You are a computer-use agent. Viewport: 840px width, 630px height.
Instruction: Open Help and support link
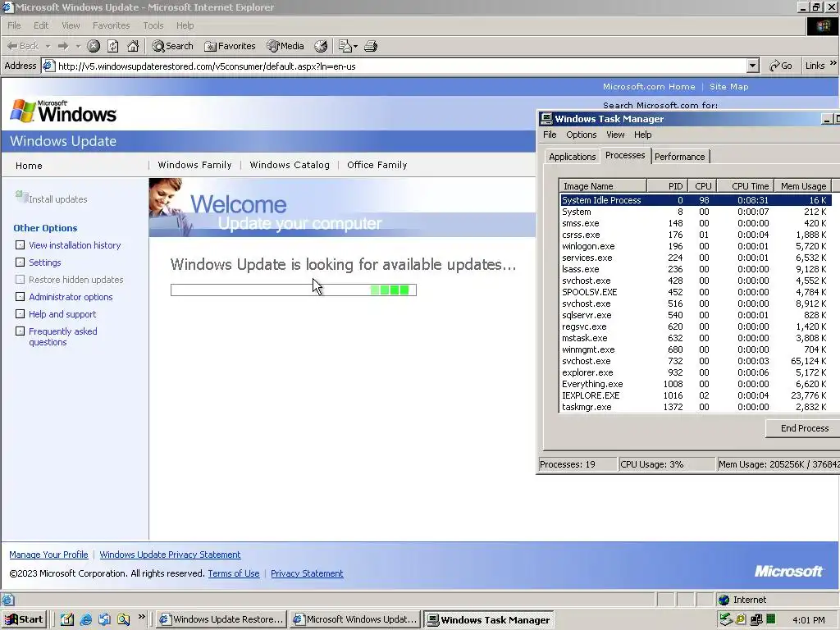62,314
